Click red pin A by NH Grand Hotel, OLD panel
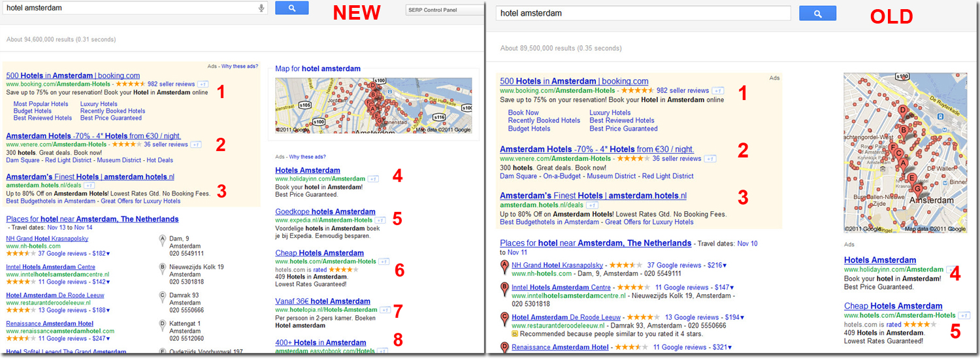The image size is (980, 359). click(504, 266)
